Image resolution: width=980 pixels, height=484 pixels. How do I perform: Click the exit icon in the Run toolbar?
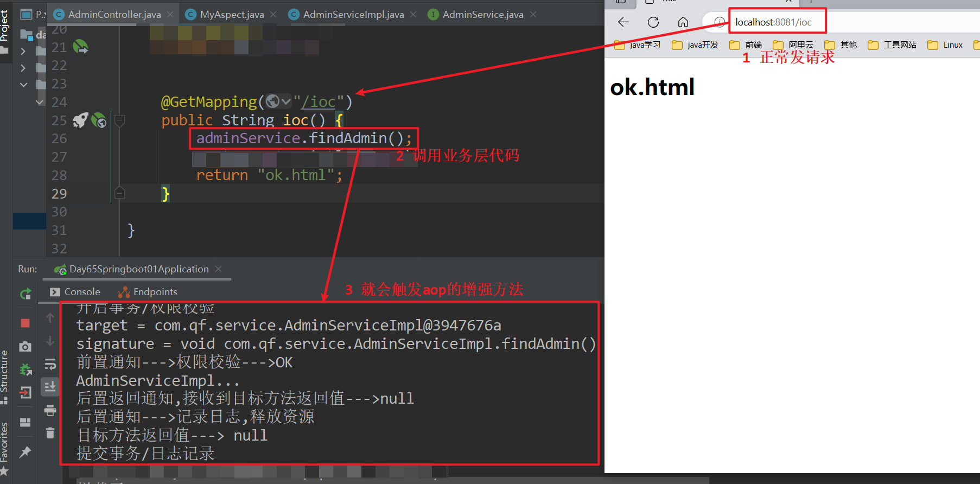coord(25,392)
